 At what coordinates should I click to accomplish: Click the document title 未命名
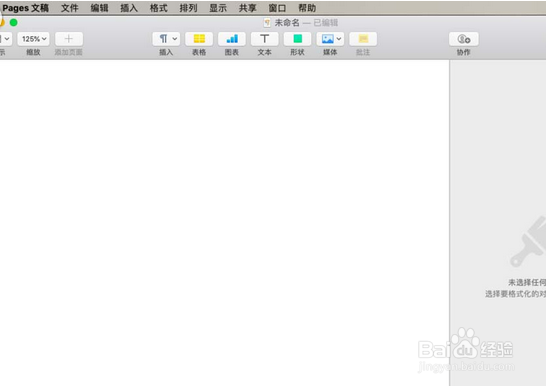287,23
